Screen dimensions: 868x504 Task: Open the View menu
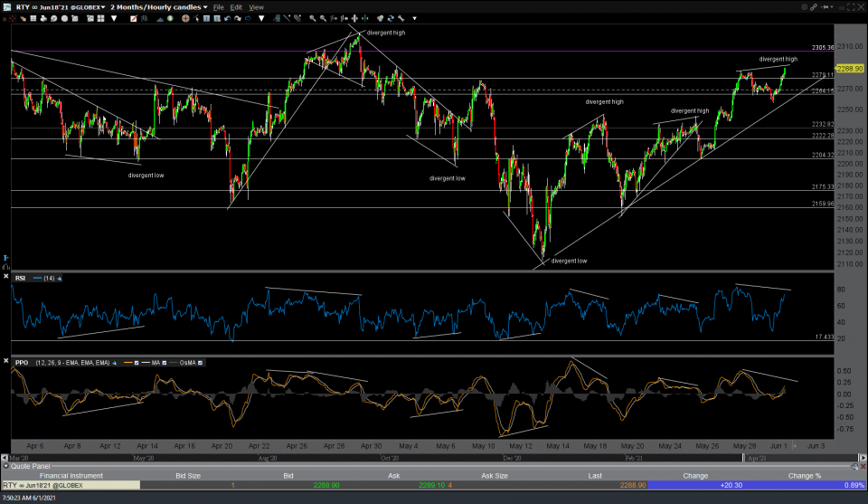[256, 6]
